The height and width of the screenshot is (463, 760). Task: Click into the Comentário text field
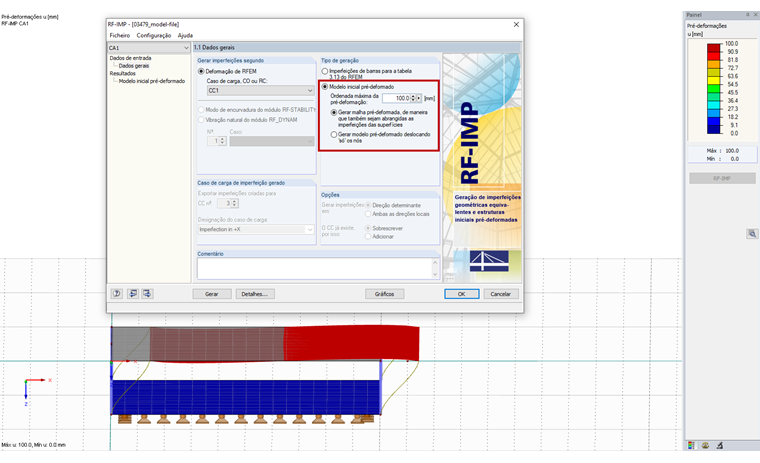tap(314, 268)
